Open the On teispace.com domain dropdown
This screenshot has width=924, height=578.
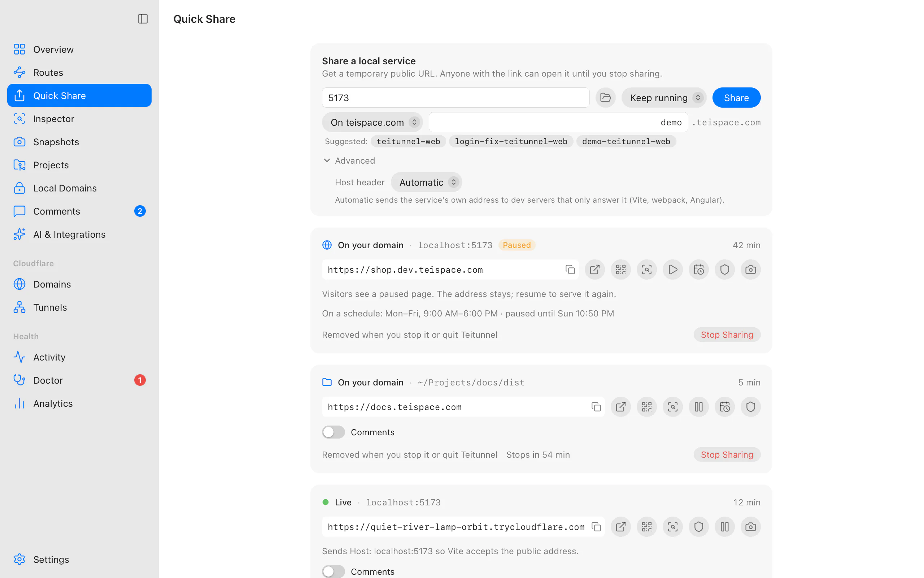click(x=372, y=122)
